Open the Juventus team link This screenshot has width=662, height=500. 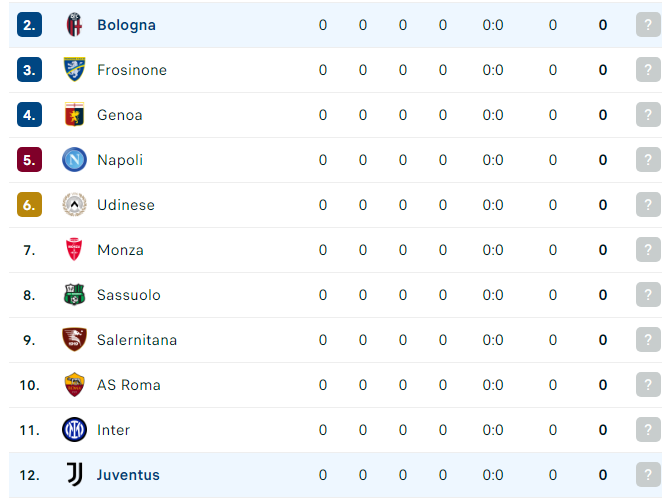[x=128, y=475]
